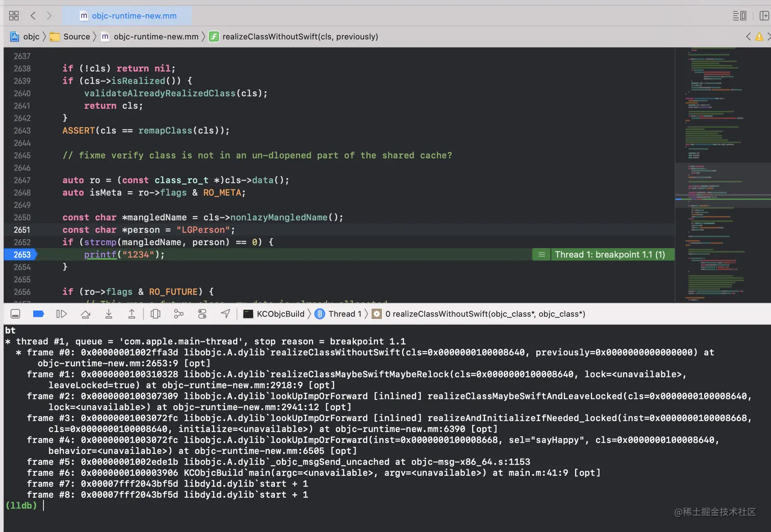Click frame #1 realizeClassMaybeSwiftMaybeRelock in the console
The width and height of the screenshot is (771, 532).
(357, 380)
